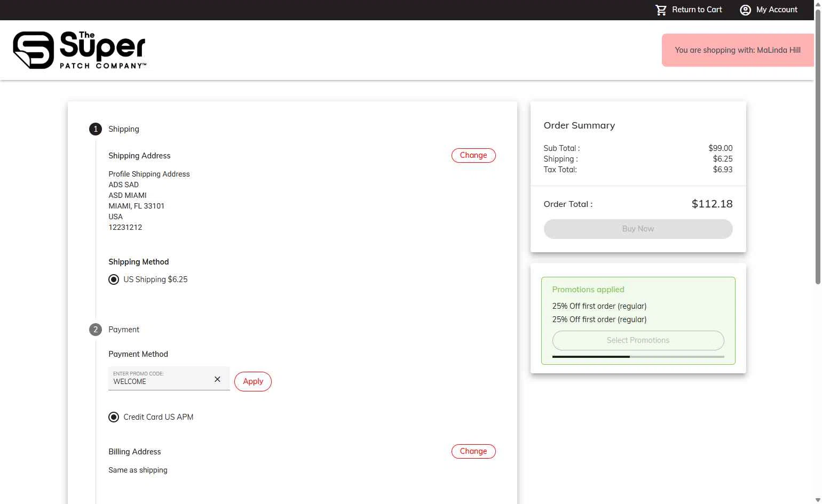Screen dimensions: 822x504
Task: Click the Sub Total $99.00 value
Action: click(721, 148)
